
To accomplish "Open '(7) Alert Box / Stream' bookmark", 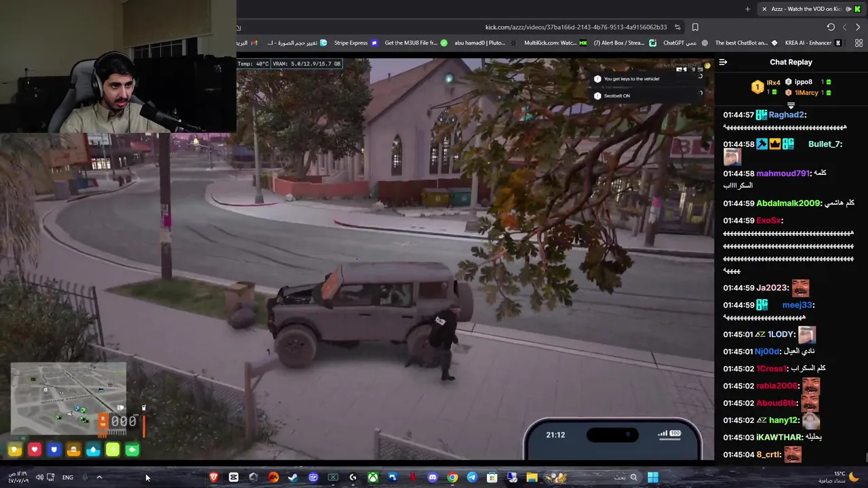I will point(625,43).
